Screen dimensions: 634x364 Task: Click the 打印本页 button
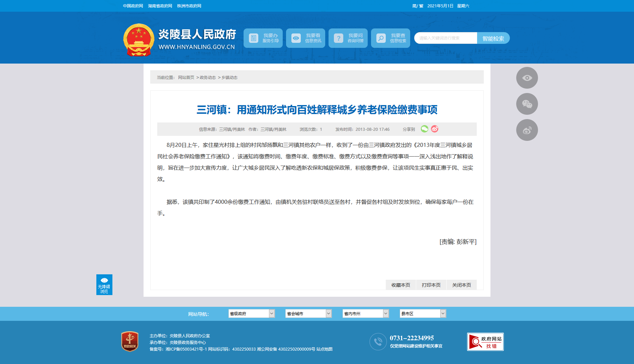coord(431,285)
